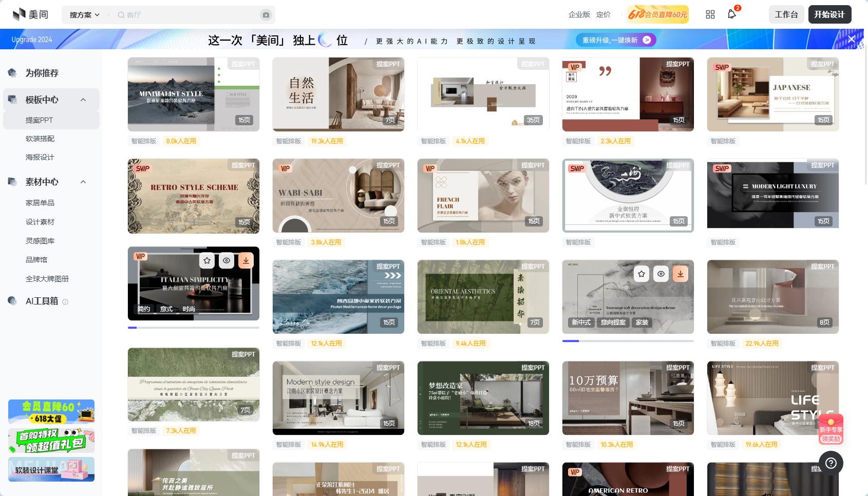Screen dimensions: 868x496
Task: Click the 美间 logo
Action: click(x=30, y=14)
